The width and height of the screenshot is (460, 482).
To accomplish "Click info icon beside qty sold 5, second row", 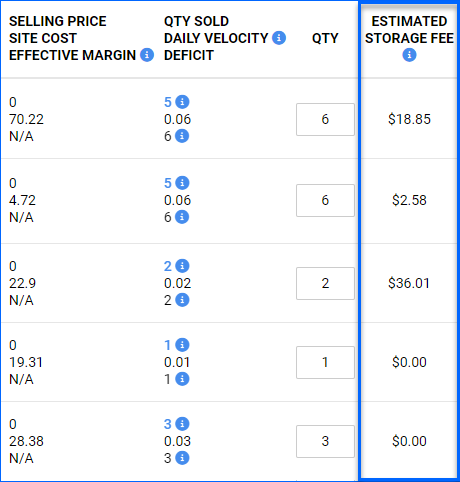I will point(182,183).
